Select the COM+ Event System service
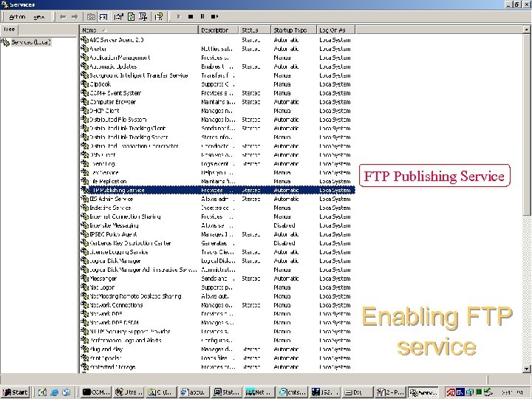The height and width of the screenshot is (399, 532). pos(218,93)
